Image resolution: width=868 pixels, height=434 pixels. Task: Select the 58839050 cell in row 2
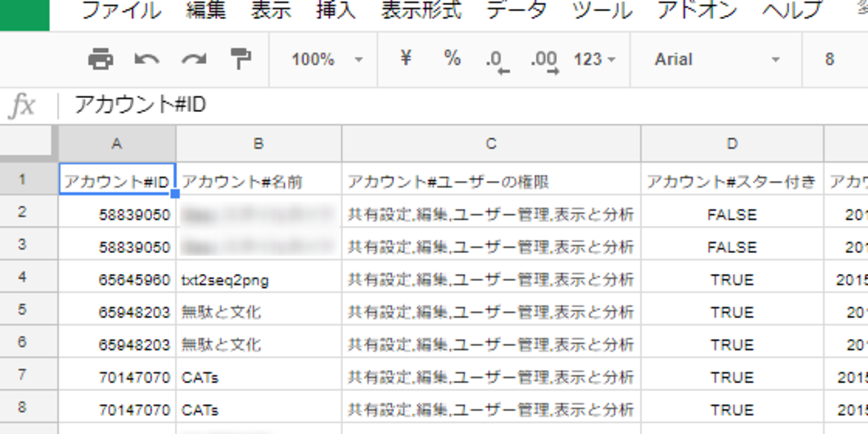(118, 212)
